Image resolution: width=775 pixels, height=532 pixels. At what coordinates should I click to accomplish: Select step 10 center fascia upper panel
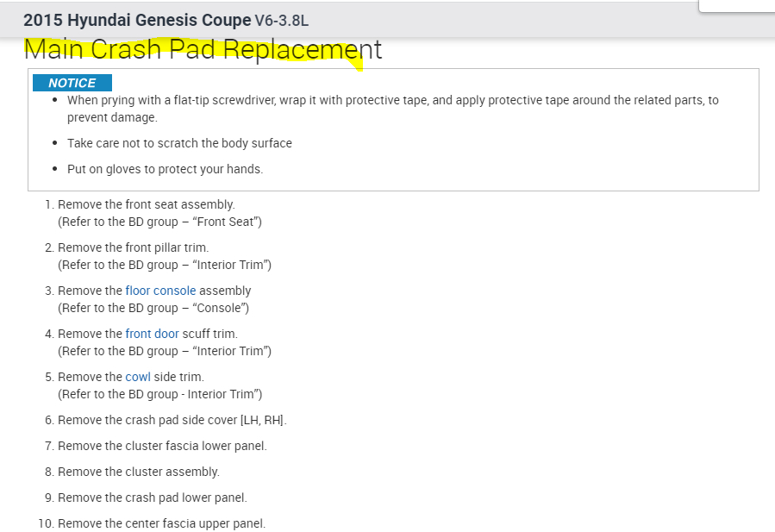pyautogui.click(x=161, y=523)
